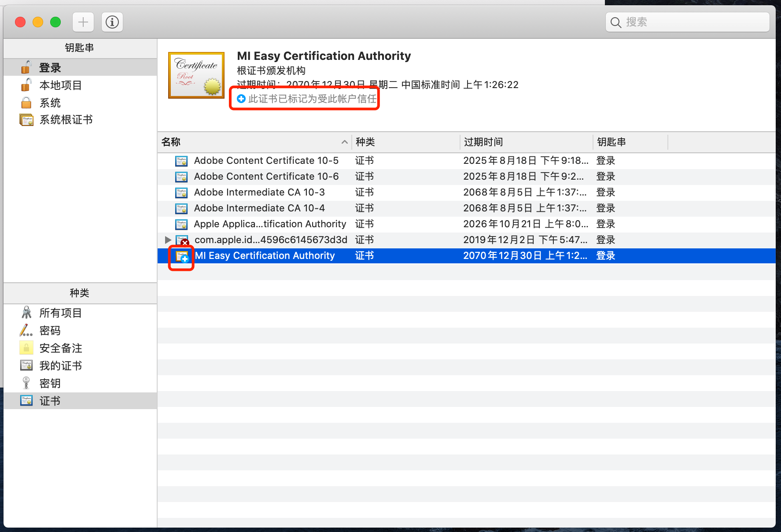This screenshot has height=532, width=781.
Task: Sort by the 过期时间 column header
Action: pyautogui.click(x=527, y=142)
